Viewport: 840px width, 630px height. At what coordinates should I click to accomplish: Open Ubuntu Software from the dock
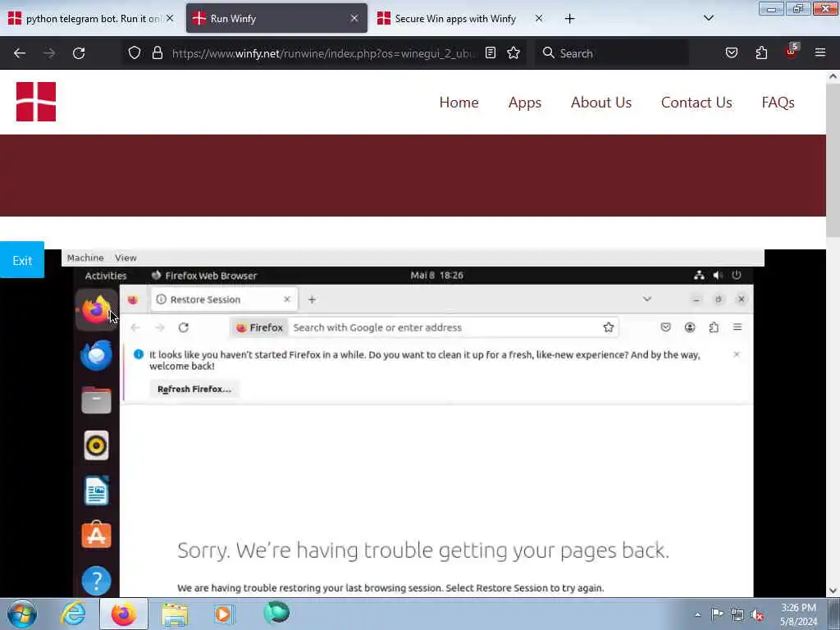pyautogui.click(x=97, y=535)
